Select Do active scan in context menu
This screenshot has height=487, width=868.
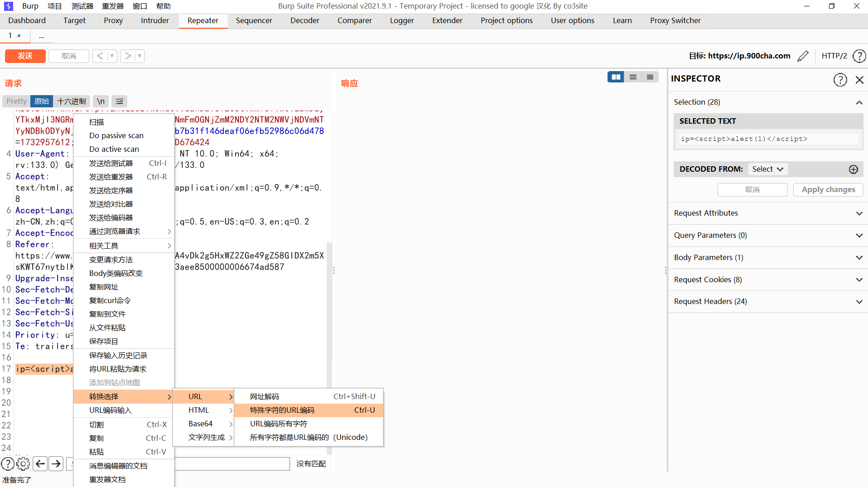point(124,149)
